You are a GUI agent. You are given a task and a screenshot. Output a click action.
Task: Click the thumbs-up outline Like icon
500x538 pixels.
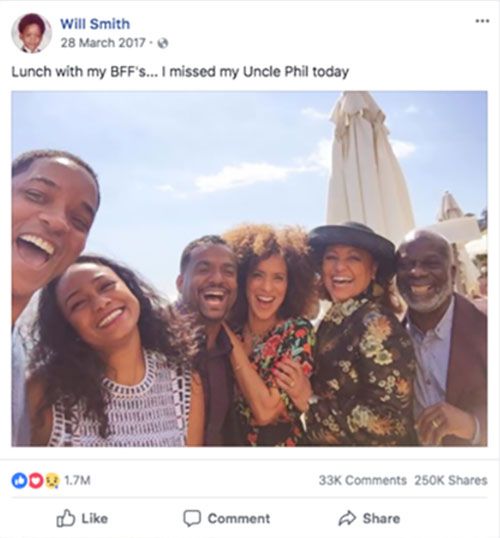point(65,518)
